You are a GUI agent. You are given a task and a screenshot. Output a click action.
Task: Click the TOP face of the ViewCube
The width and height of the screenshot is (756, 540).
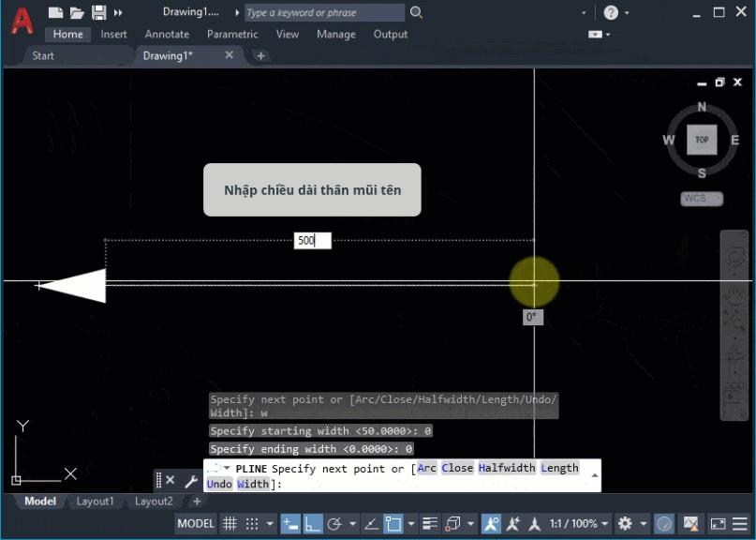coord(701,139)
